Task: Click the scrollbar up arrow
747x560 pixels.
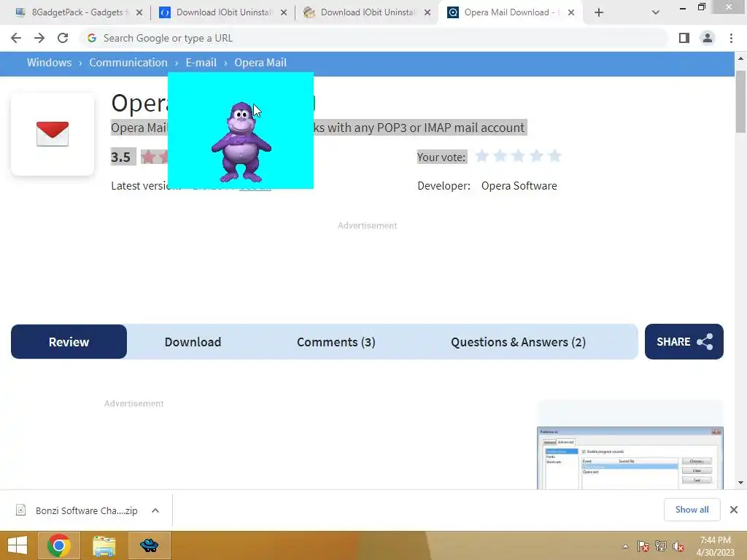Action: pyautogui.click(x=740, y=58)
